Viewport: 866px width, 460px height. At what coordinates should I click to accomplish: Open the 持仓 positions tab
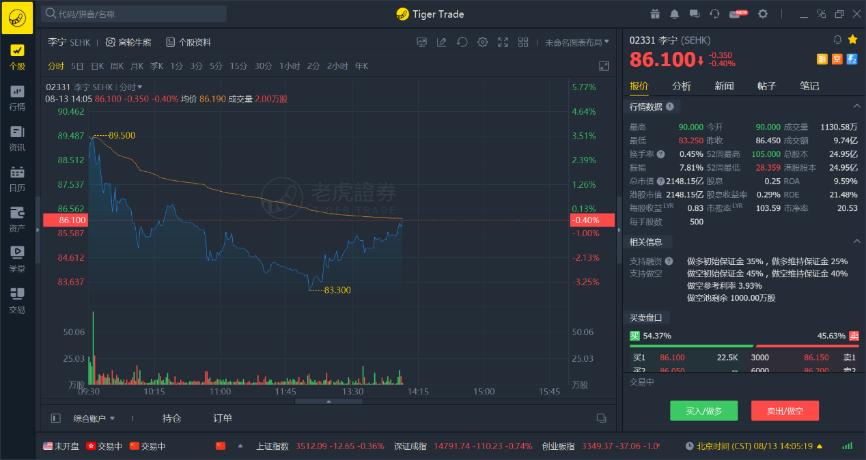171,418
